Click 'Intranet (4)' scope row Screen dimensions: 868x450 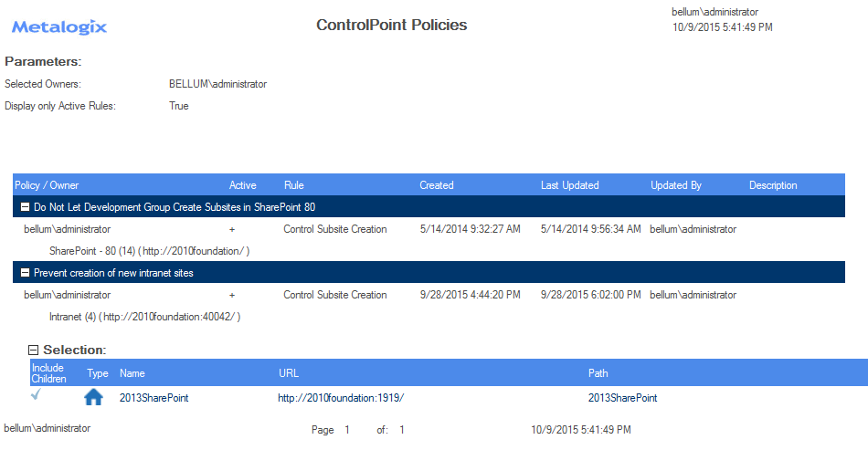coord(144,317)
